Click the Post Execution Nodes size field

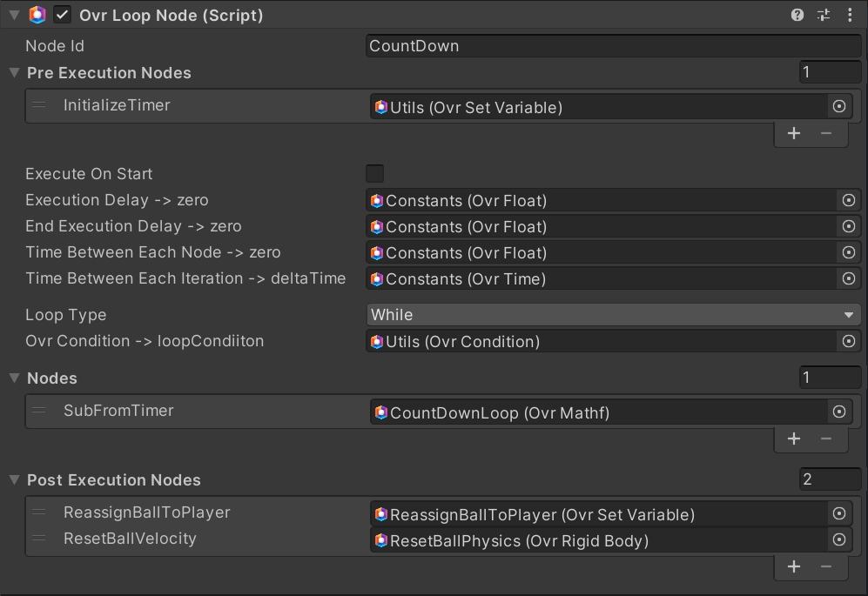tap(830, 479)
